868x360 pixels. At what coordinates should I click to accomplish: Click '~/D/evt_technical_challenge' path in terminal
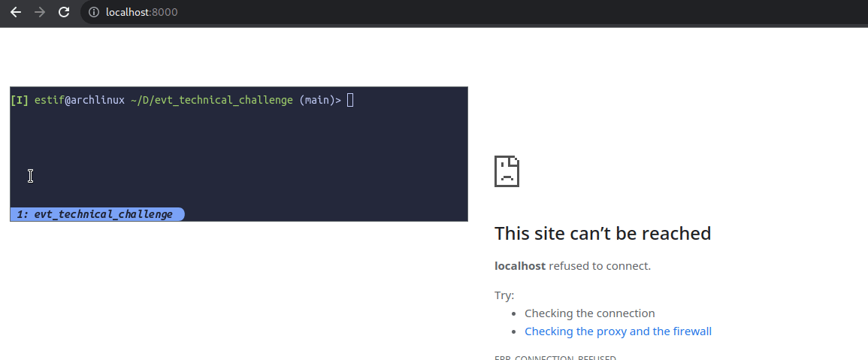click(x=212, y=100)
